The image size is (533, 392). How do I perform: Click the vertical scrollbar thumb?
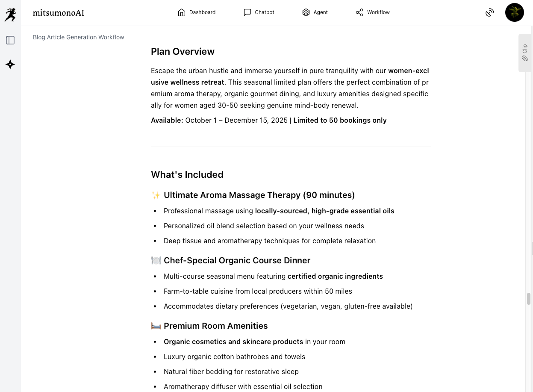tap(529, 299)
